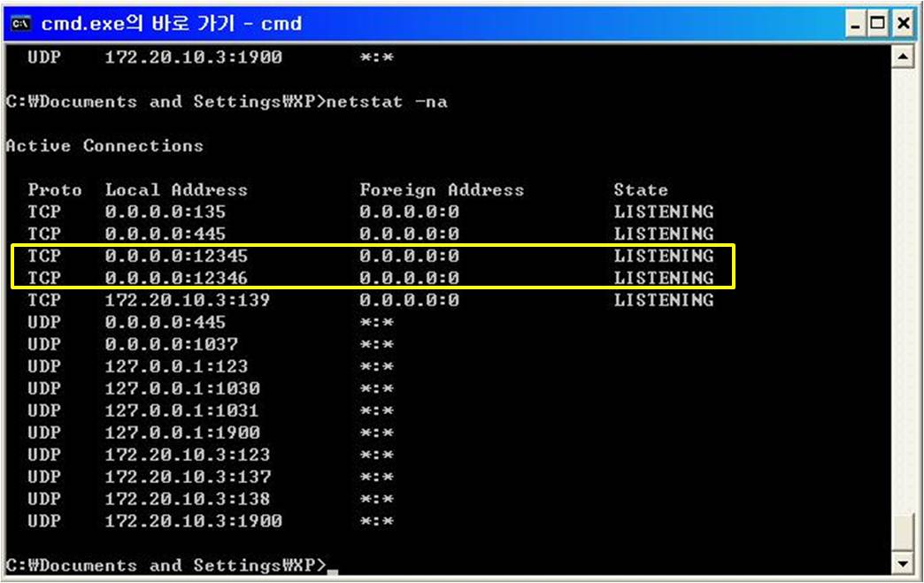Close the cmd window
The height and width of the screenshot is (583, 924).
[x=902, y=24]
